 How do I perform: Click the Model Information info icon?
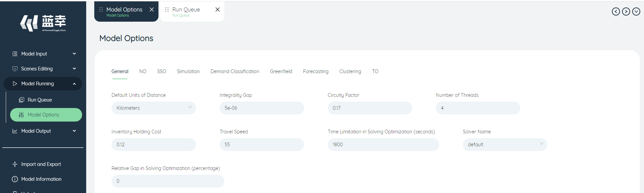[15, 179]
